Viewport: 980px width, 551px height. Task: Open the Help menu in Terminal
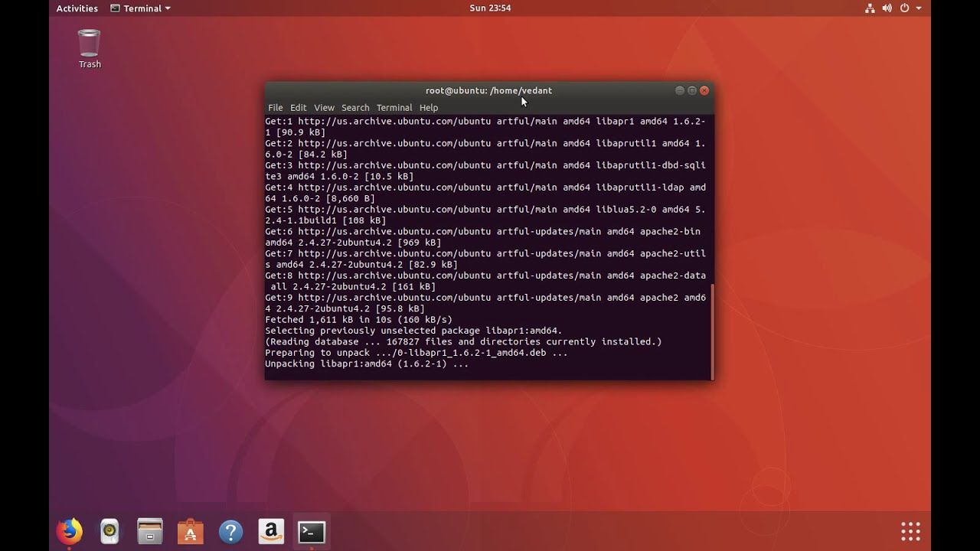429,108
